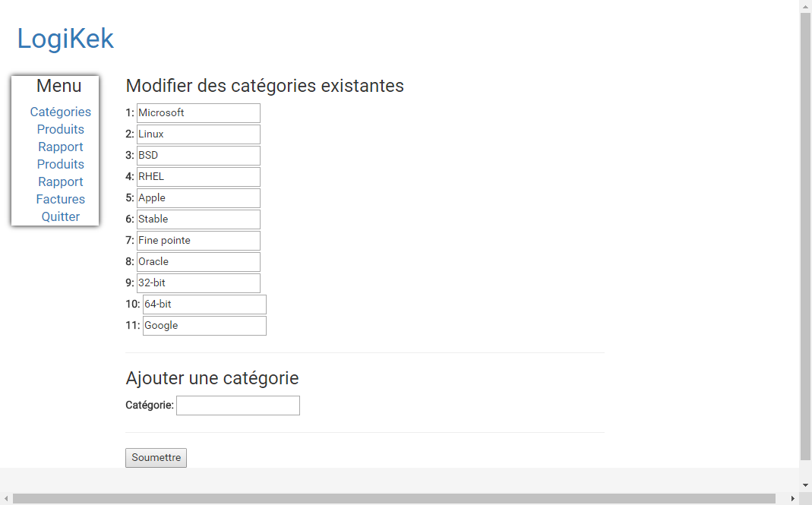
Task: Focus the Oracle category input
Action: pos(198,261)
